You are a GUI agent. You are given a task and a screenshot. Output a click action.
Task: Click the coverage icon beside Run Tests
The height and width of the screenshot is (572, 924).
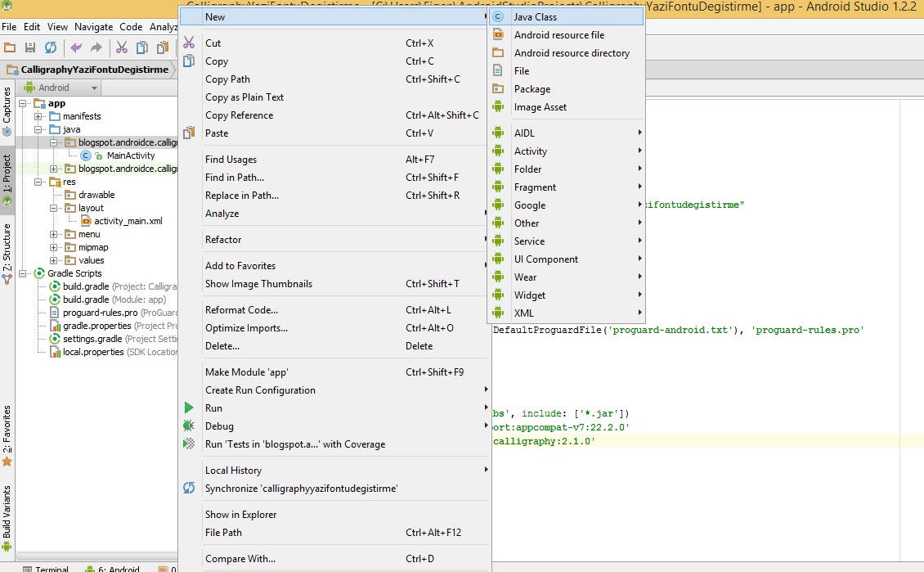point(189,444)
